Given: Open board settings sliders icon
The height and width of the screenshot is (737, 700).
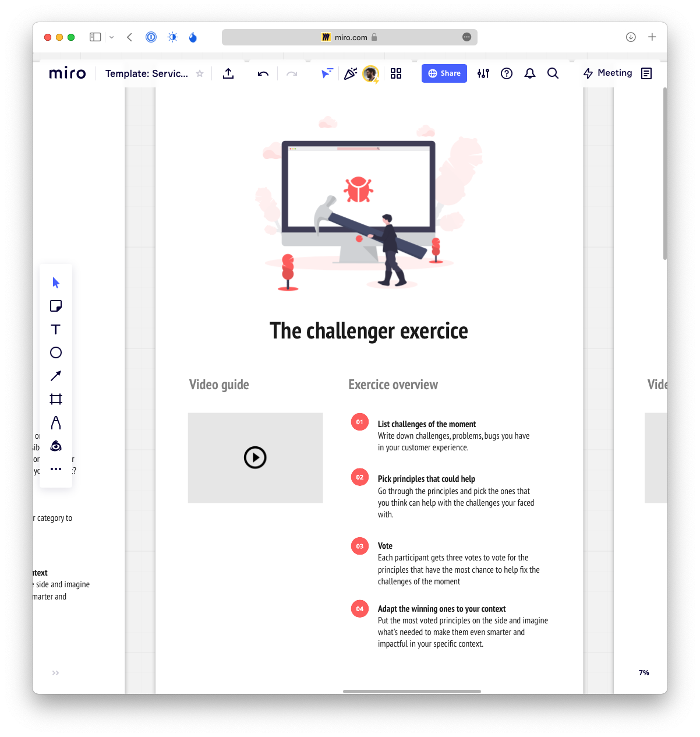Looking at the screenshot, I should 483,73.
